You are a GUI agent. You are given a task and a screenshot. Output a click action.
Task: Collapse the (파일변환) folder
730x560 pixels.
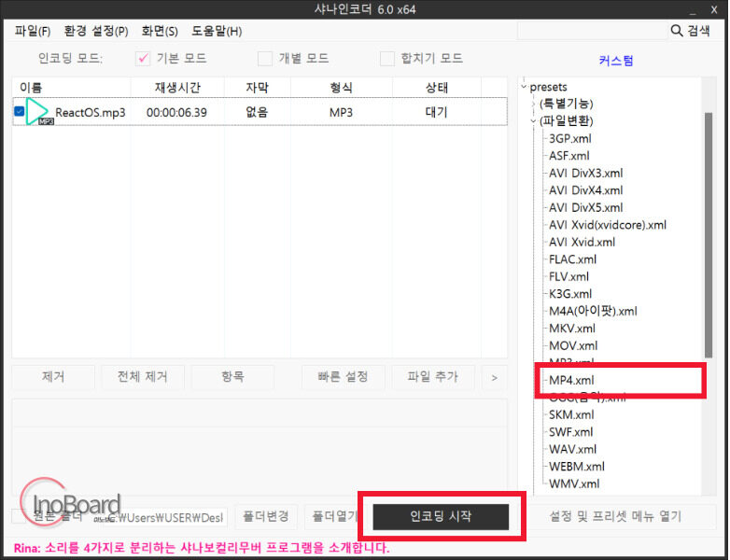(x=534, y=121)
